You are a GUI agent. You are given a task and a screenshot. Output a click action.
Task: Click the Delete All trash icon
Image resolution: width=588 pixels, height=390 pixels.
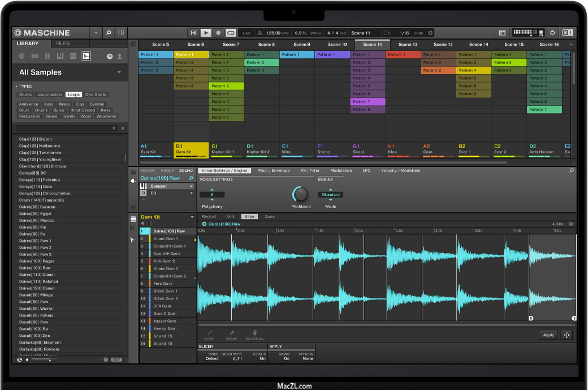point(254,333)
